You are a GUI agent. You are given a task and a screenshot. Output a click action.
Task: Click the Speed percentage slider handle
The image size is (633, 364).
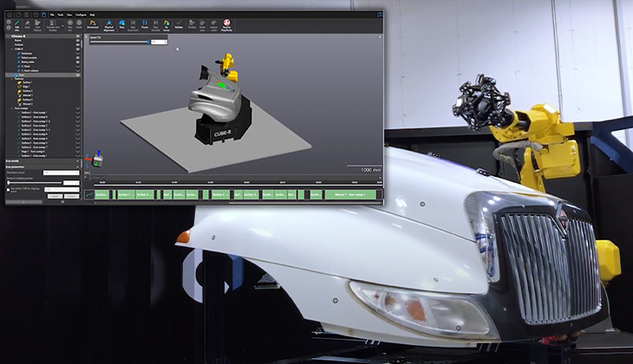(147, 42)
